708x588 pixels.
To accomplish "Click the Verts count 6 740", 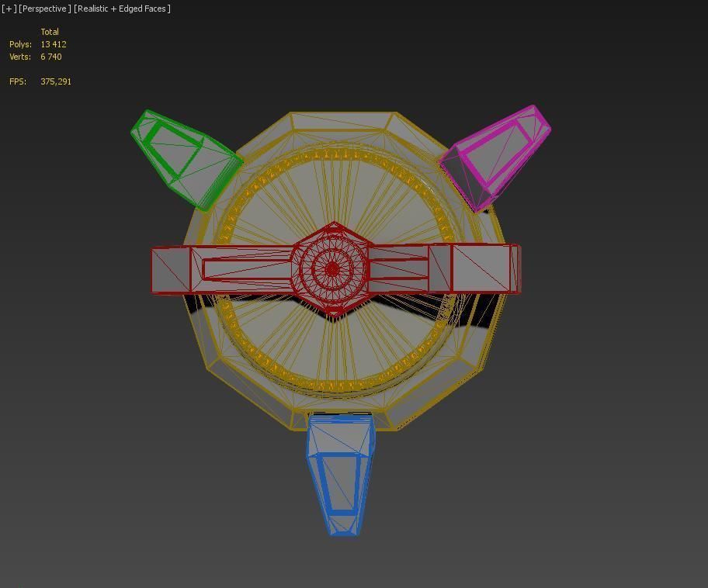I will 51,57.
